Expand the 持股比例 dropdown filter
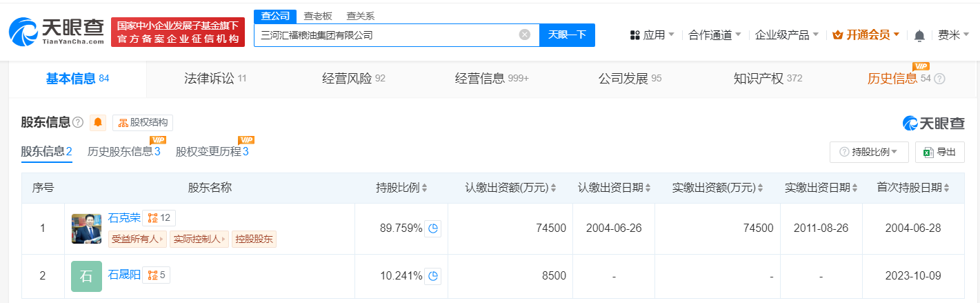 [868, 152]
